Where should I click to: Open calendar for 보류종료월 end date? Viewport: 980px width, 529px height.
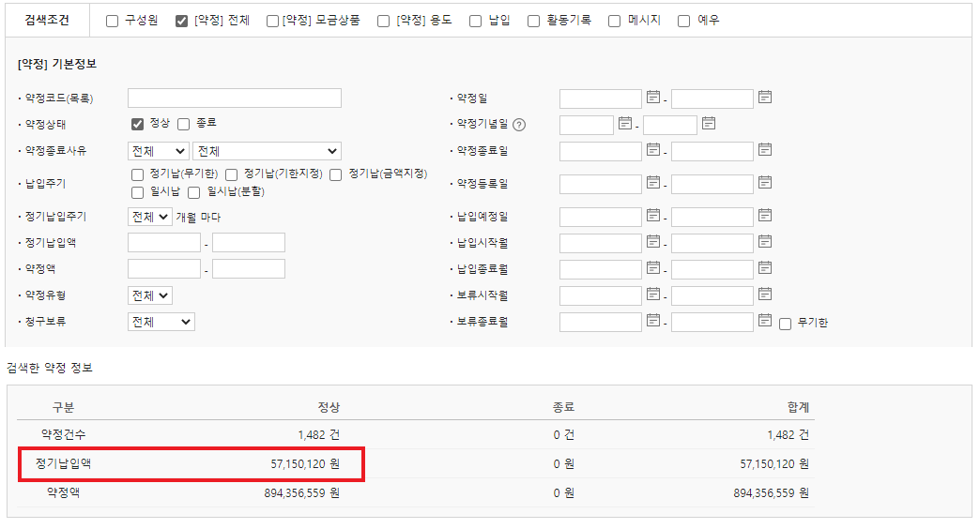(x=765, y=320)
